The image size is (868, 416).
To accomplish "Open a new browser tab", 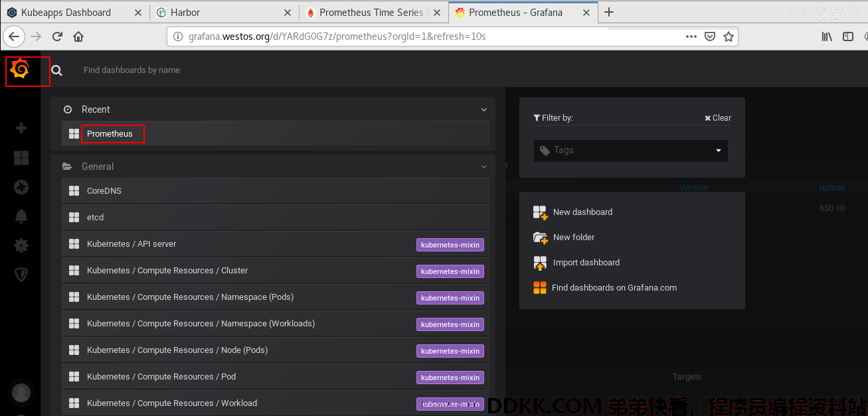I will click(609, 12).
